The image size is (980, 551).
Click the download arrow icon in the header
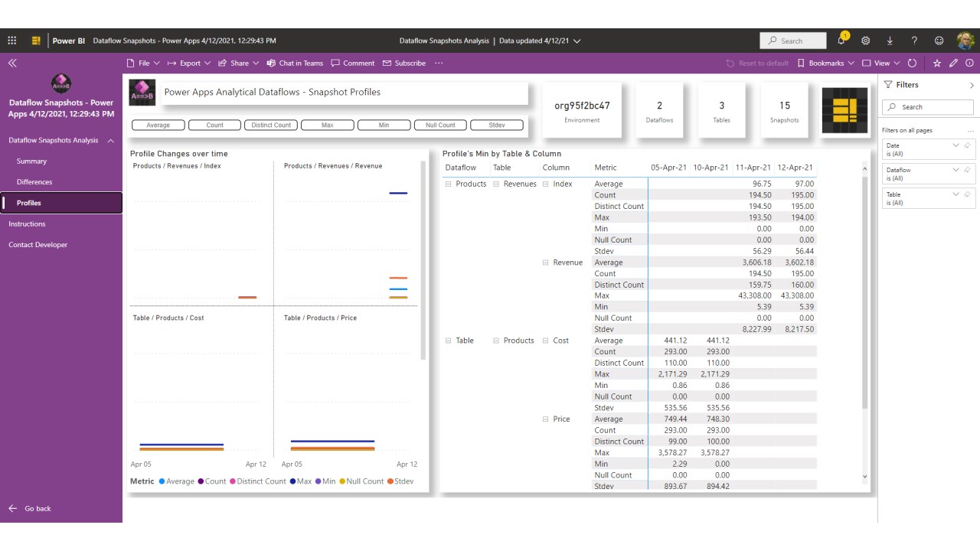point(890,41)
